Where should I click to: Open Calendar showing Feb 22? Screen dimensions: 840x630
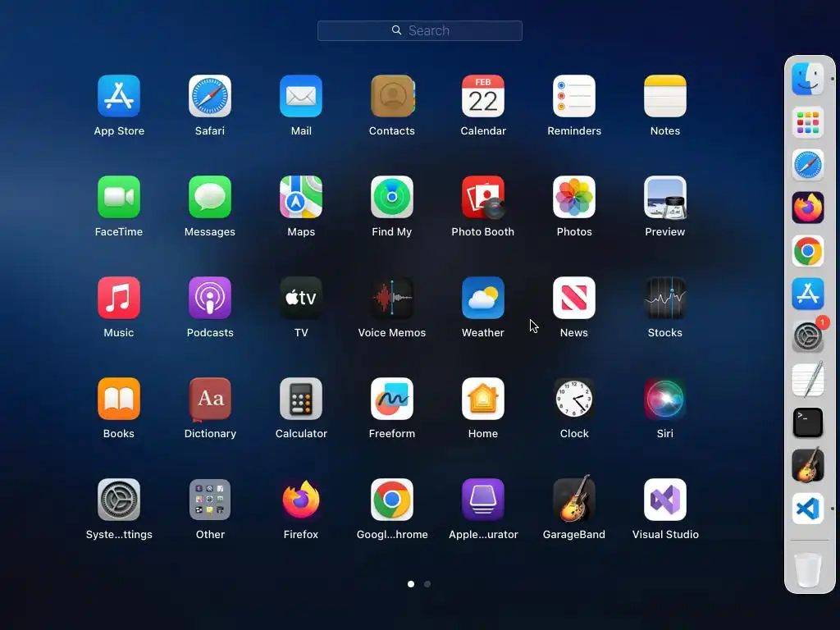coord(483,97)
